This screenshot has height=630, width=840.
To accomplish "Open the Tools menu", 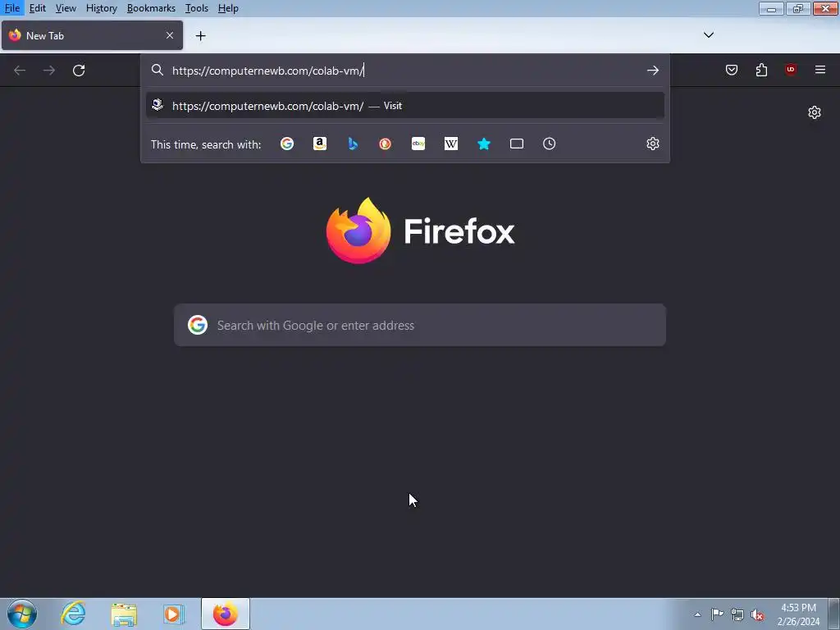I will pos(197,8).
